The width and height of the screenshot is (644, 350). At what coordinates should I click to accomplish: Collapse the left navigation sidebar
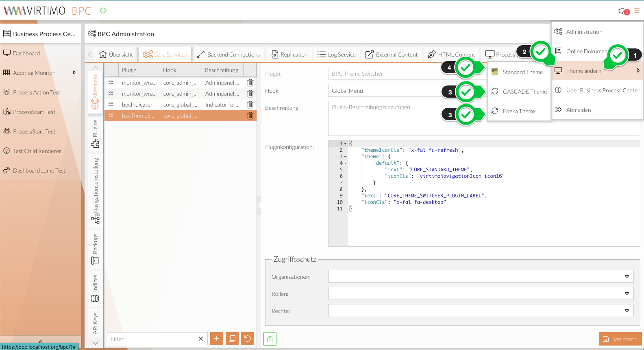[40, 341]
